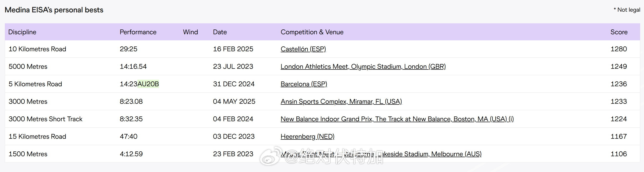
Task: Open Ansin Sports Complex Miramar link
Action: (x=341, y=102)
